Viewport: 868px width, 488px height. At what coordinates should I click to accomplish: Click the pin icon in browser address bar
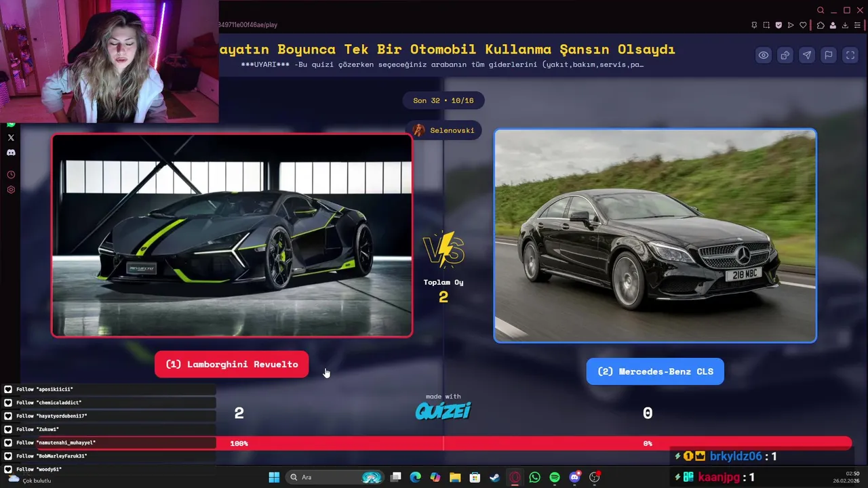tap(754, 25)
